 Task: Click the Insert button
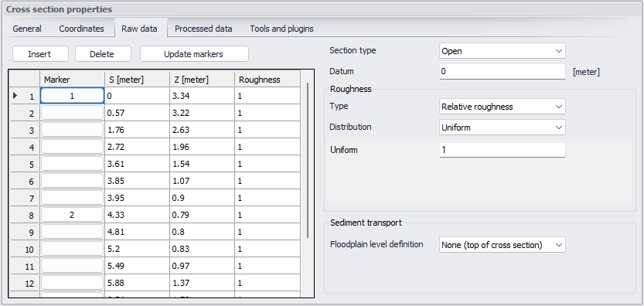(x=40, y=54)
